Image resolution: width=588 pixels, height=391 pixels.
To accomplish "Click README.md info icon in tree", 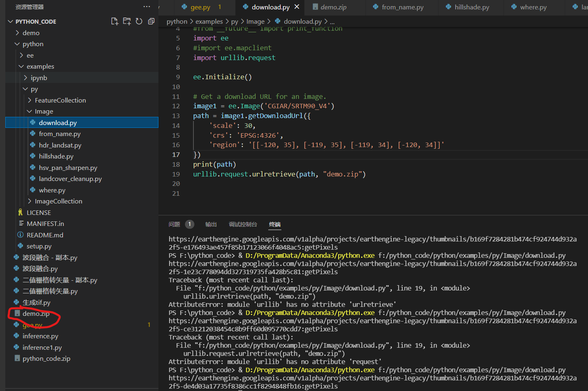I will click(20, 235).
